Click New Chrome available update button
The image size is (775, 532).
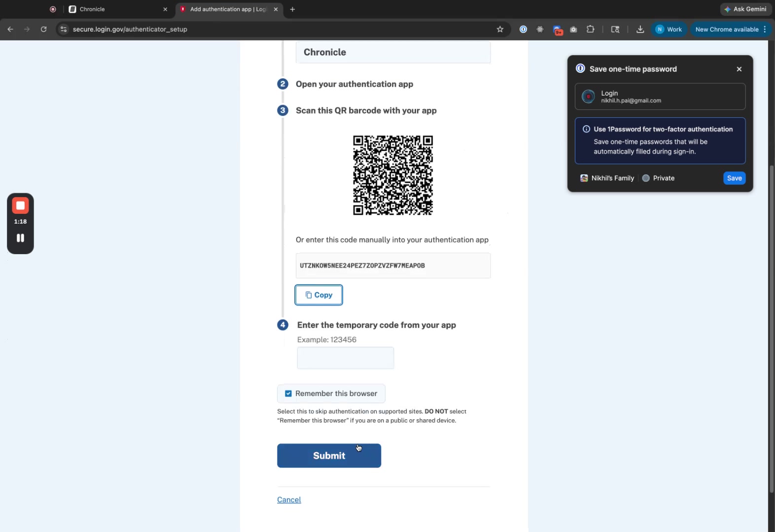click(x=730, y=29)
